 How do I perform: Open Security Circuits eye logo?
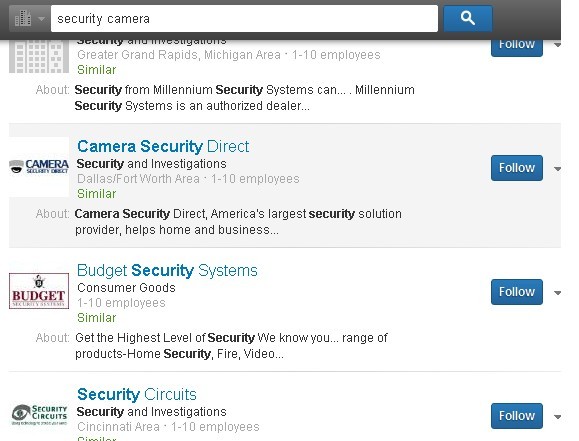coord(39,415)
